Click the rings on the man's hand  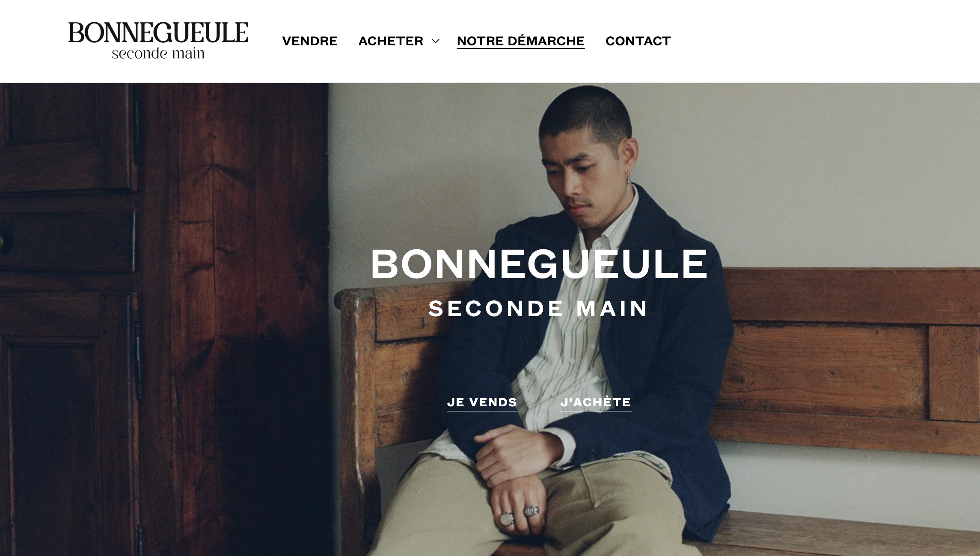(x=519, y=515)
